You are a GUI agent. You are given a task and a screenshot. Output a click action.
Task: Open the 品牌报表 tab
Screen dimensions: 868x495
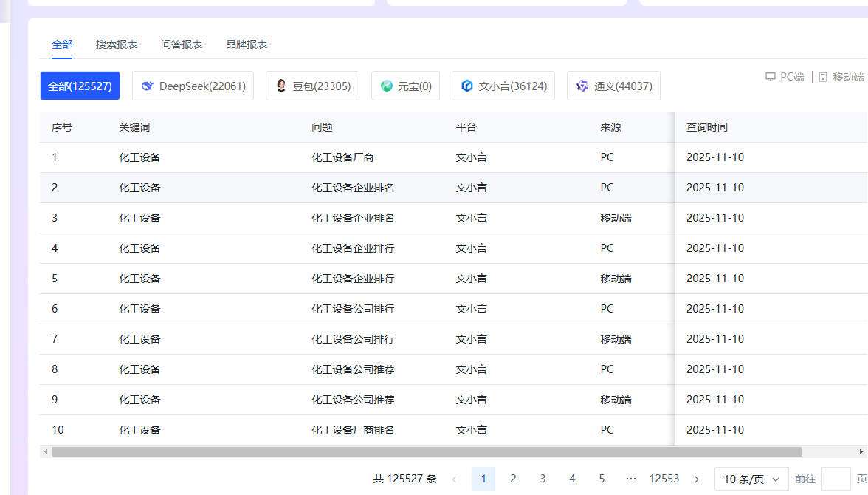pyautogui.click(x=246, y=44)
